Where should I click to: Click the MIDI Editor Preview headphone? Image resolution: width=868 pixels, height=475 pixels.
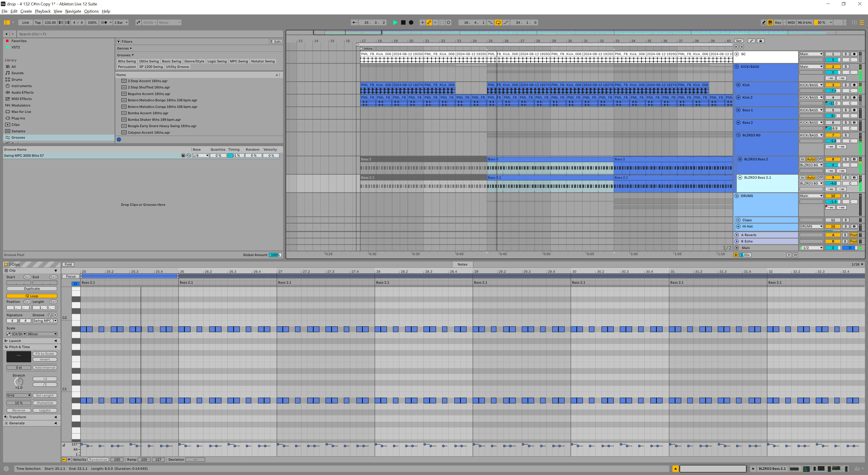coord(75,284)
